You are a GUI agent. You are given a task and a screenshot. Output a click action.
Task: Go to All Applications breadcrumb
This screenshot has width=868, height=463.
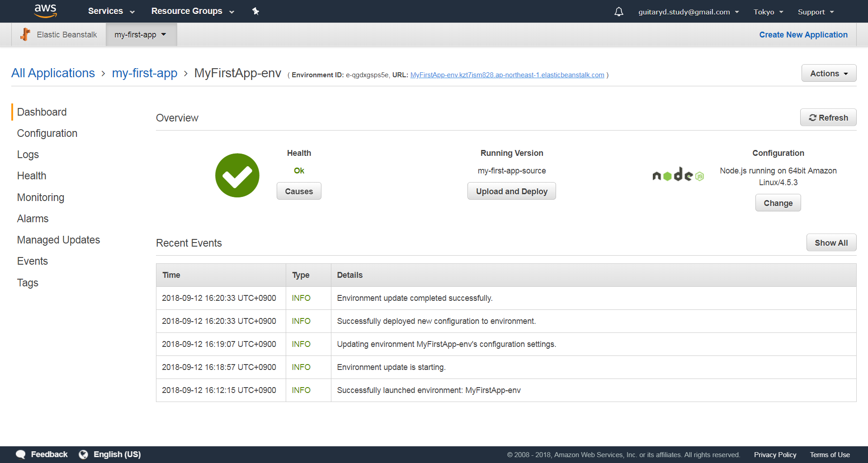tap(53, 73)
